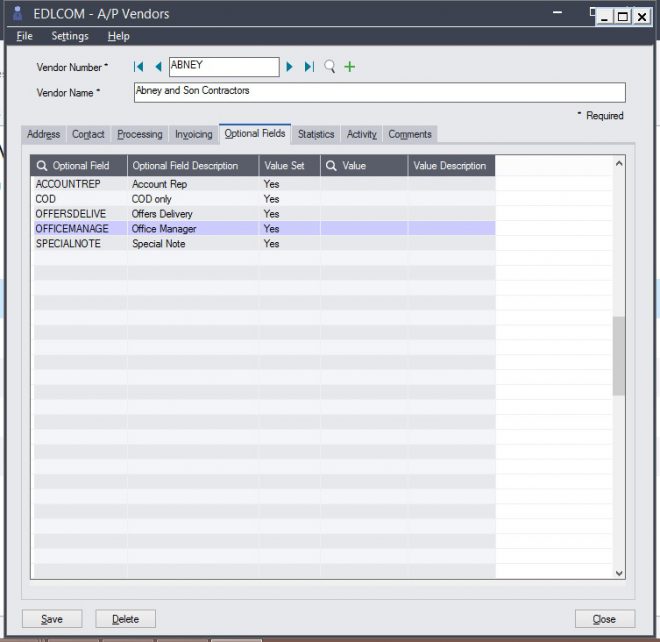Image resolution: width=660 pixels, height=642 pixels.
Task: Open the File menu
Action: 24,36
